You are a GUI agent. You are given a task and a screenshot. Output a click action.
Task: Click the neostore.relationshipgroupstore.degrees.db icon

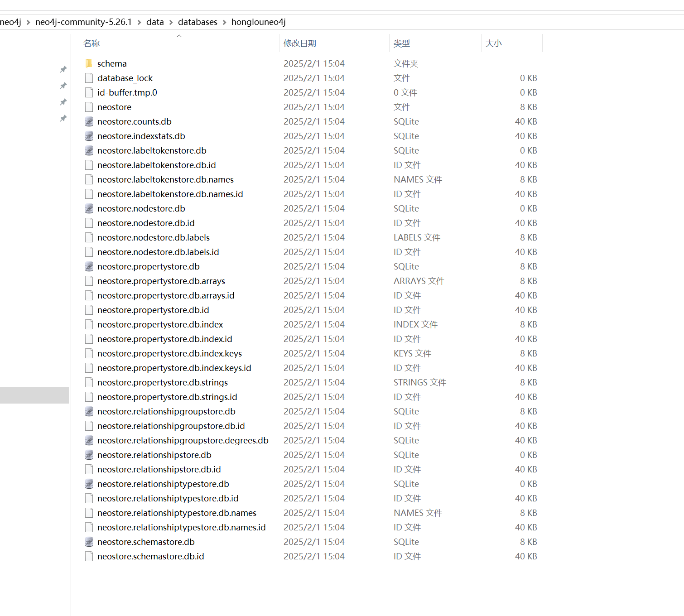tap(89, 440)
